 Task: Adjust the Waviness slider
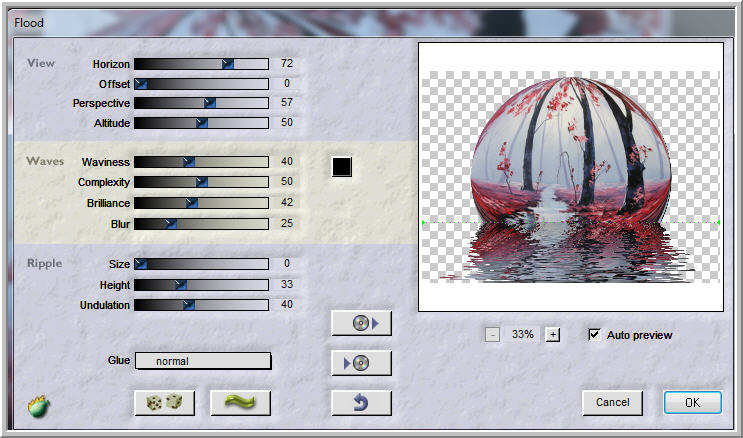coord(201,162)
